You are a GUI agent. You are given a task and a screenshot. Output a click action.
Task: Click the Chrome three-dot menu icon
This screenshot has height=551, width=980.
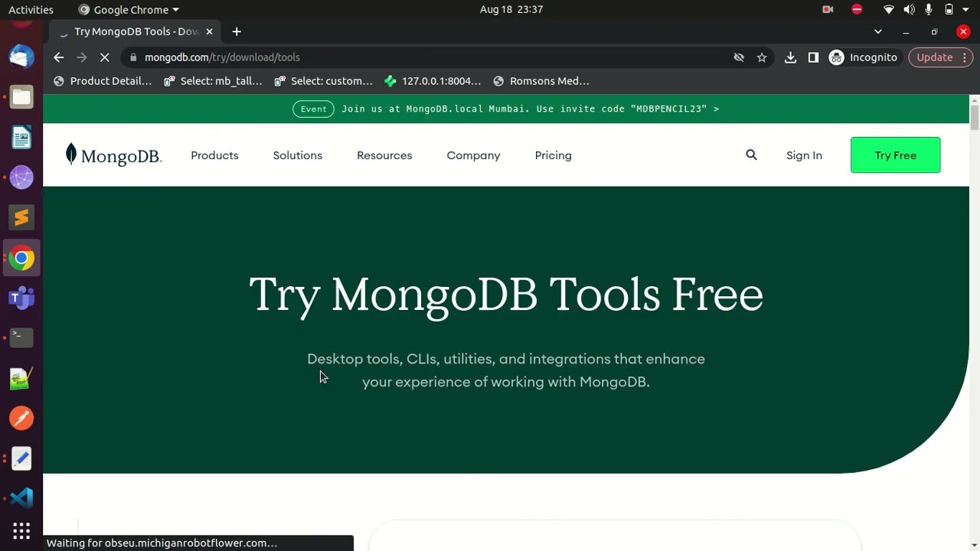tap(965, 57)
